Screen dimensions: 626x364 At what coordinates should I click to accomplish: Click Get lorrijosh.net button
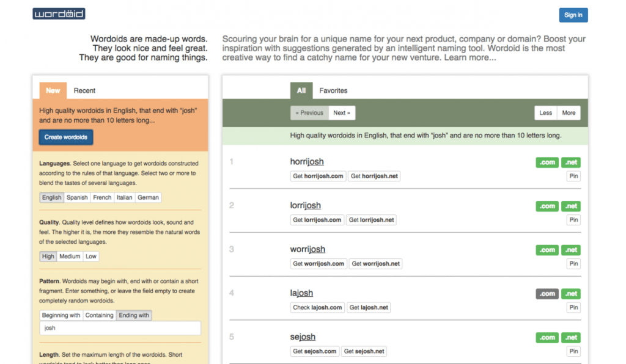click(x=371, y=220)
